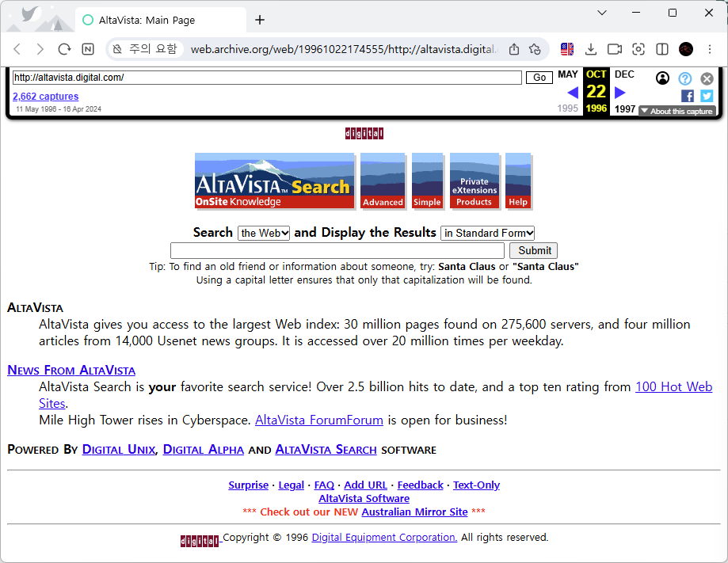
Task: Click the FAQ footer link
Action: (x=324, y=485)
